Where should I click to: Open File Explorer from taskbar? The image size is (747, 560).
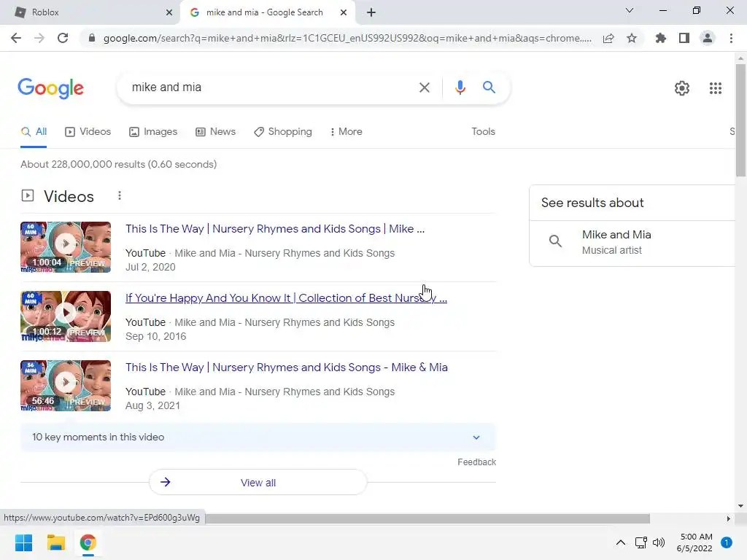point(55,542)
